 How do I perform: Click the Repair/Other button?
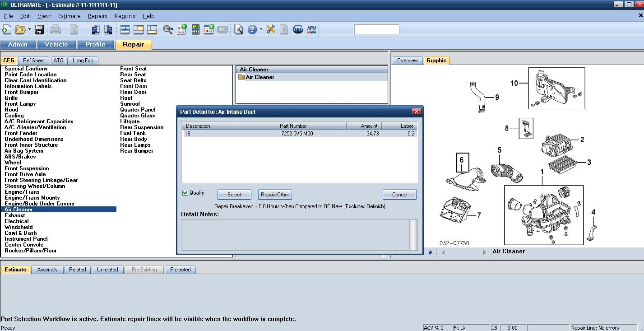click(x=275, y=195)
